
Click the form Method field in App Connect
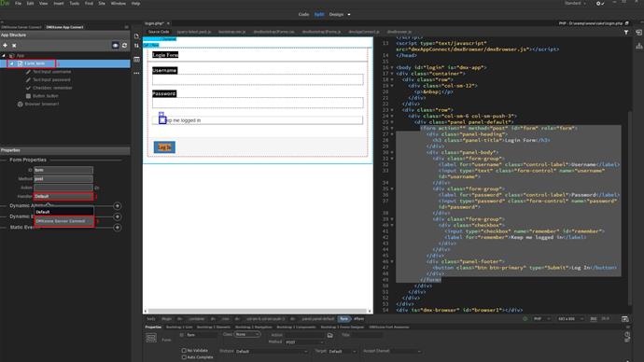[63, 178]
